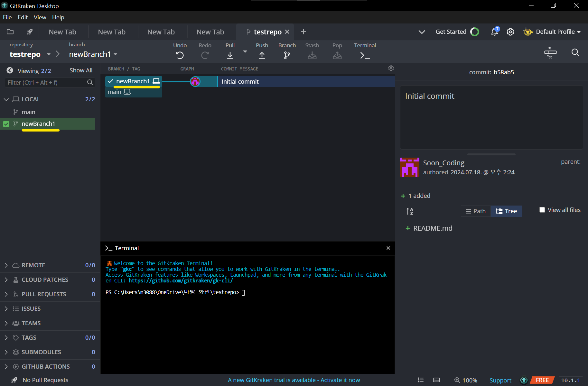Viewport: 588px width, 386px height.
Task: Select the Initial commit row
Action: pyautogui.click(x=306, y=81)
